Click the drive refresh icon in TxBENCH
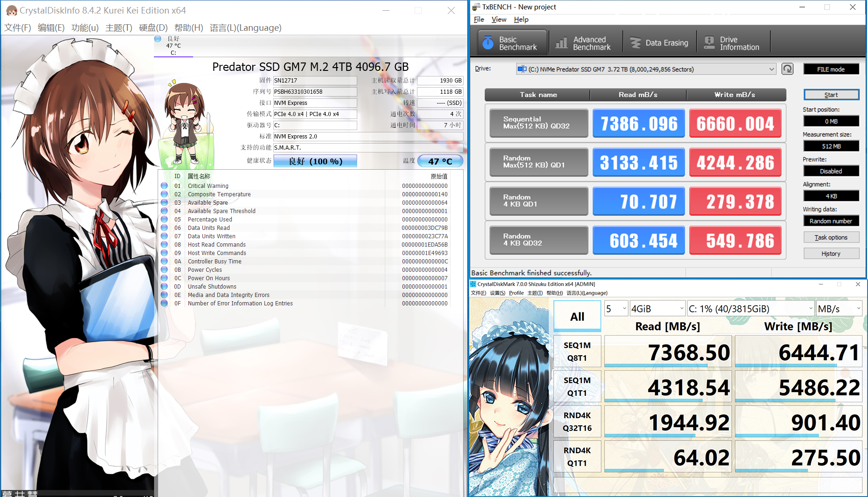This screenshot has width=868, height=497. pos(787,69)
